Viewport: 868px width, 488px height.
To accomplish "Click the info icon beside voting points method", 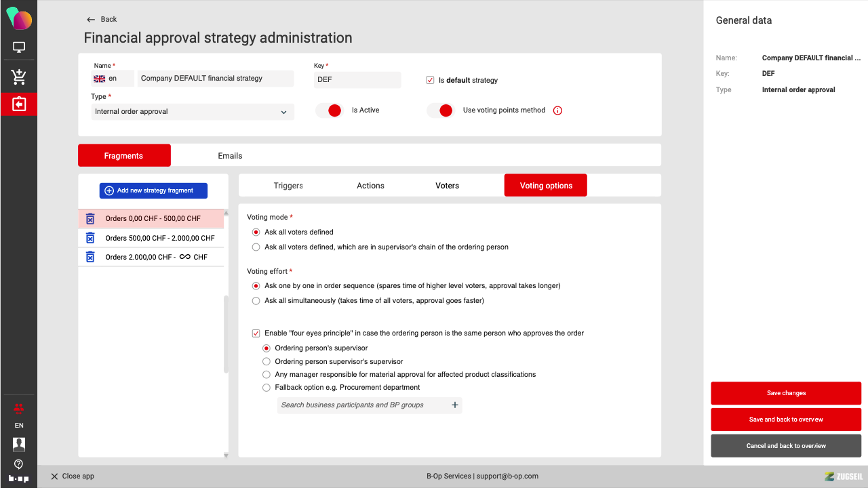I will (557, 110).
